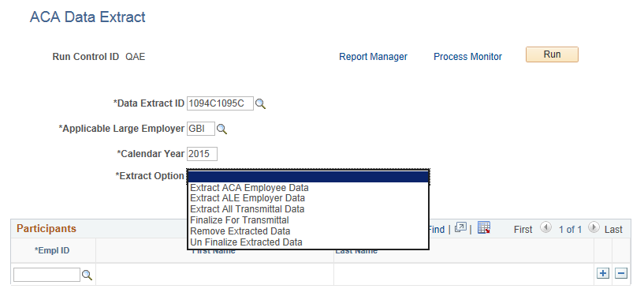Open grid in new window icon
The height and width of the screenshot is (300, 644).
pos(460,227)
